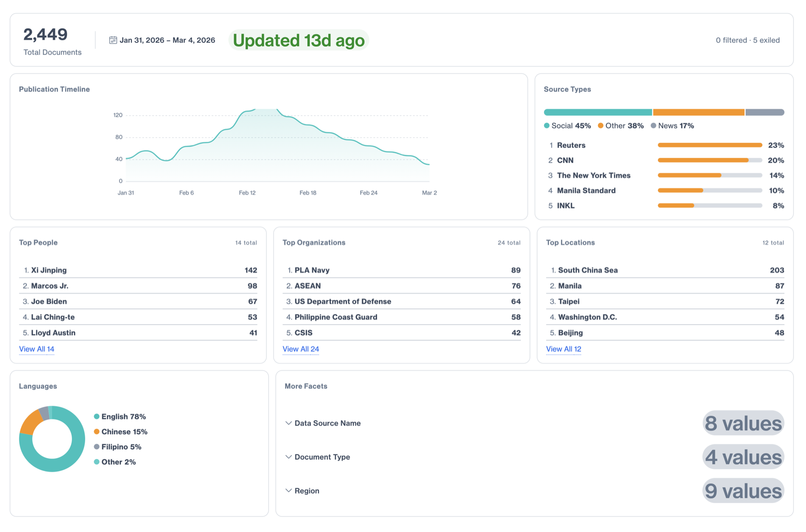Click the Reuters source name
Viewport: 806px width, 532px height.
point(571,145)
